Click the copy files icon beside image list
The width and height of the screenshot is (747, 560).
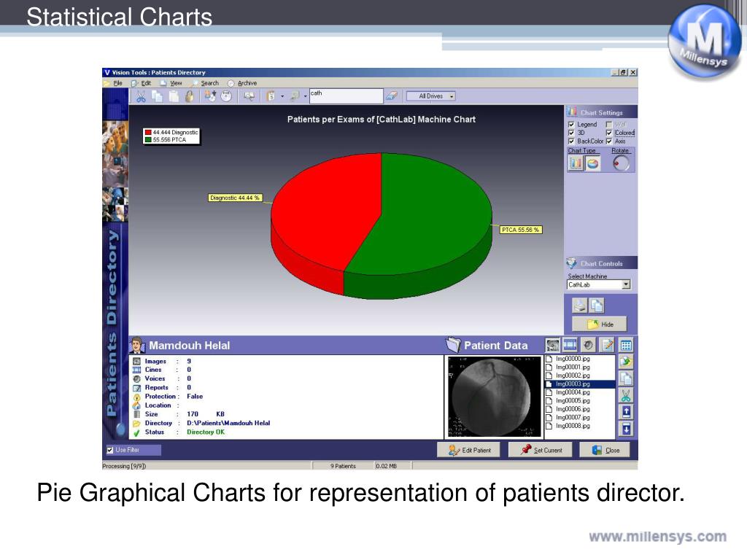pos(626,378)
